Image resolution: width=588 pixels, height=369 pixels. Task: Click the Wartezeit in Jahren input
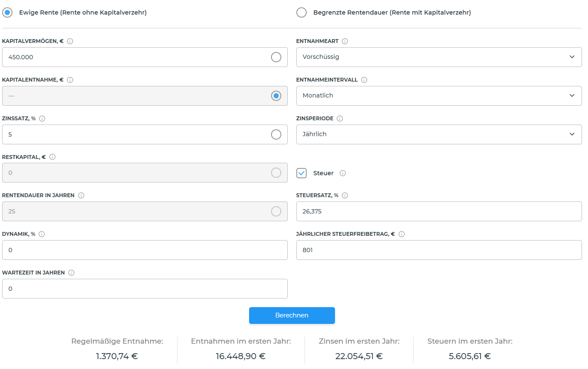[145, 289]
